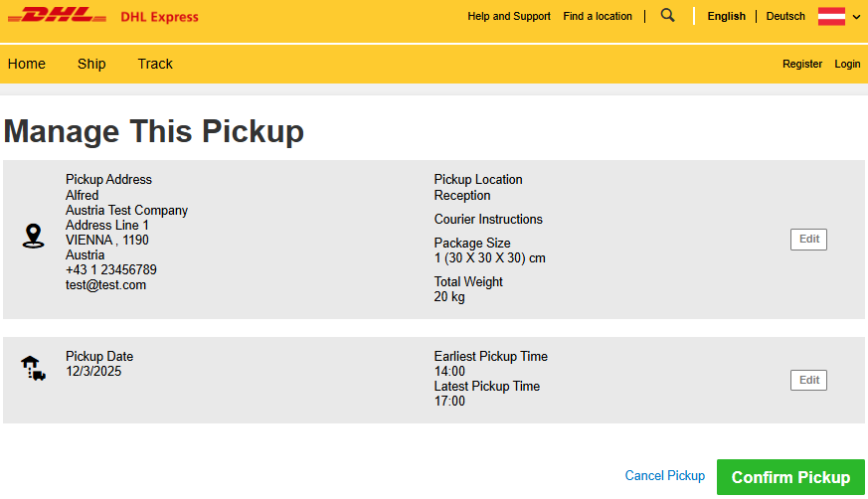Edit the pickup date and time
The image size is (868, 499).
[x=808, y=380]
